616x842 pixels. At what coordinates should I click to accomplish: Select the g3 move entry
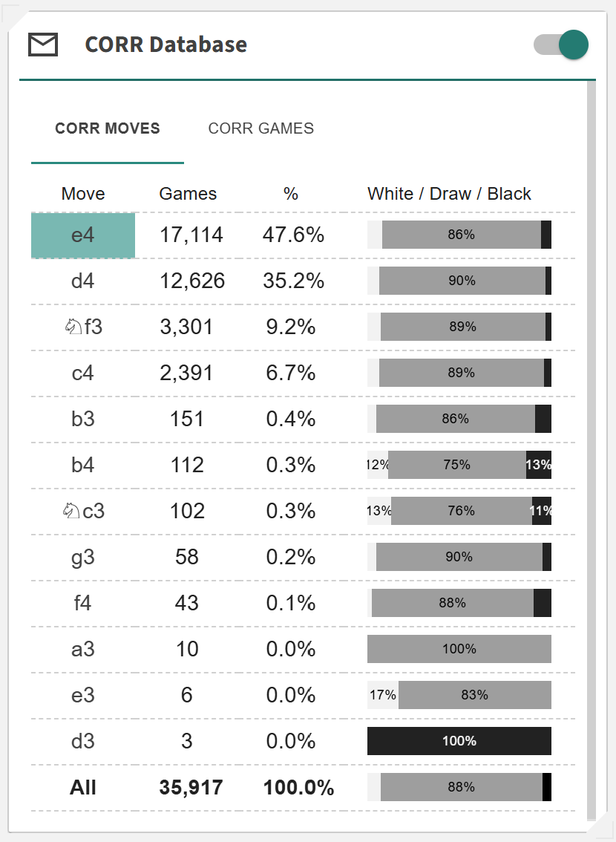[83, 558]
